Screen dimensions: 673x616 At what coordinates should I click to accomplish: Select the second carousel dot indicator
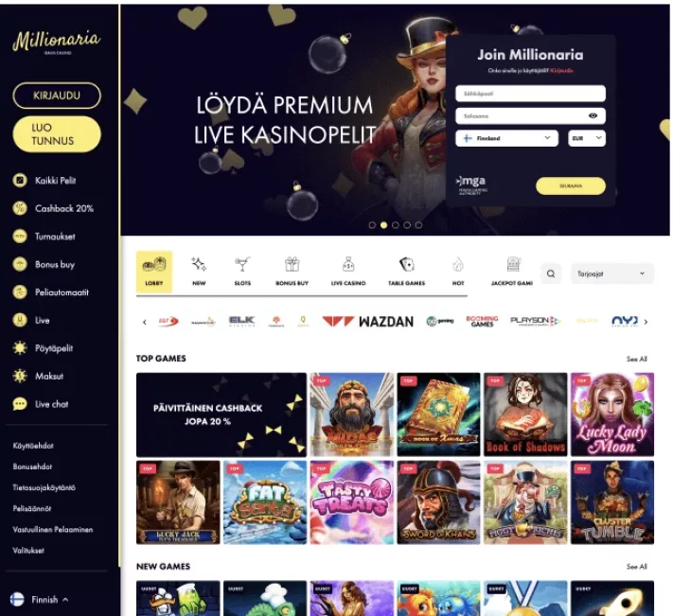pyautogui.click(x=383, y=225)
